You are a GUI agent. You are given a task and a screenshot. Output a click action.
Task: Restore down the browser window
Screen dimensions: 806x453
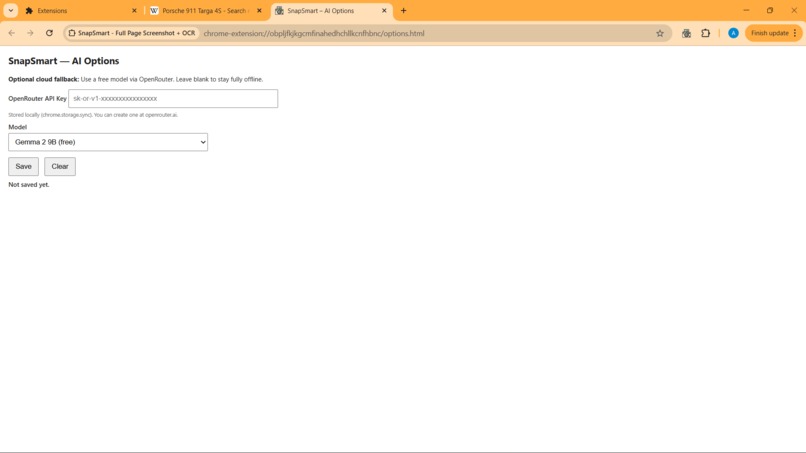coord(770,10)
